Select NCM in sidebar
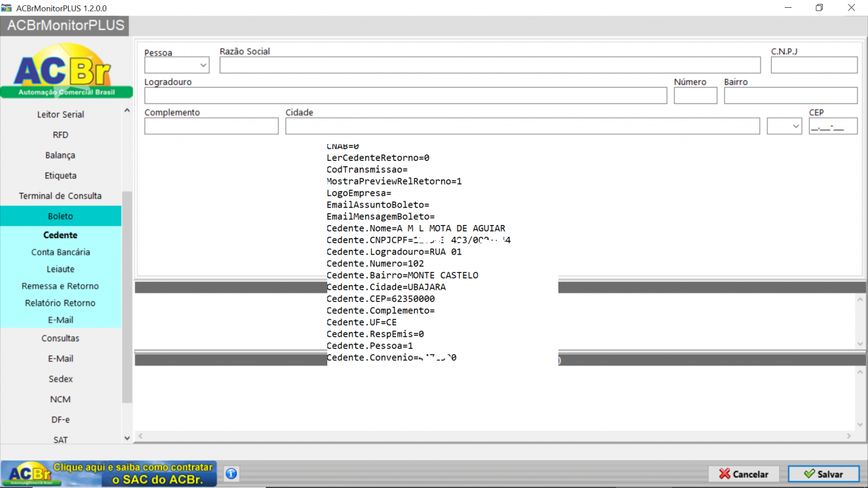The height and width of the screenshot is (488, 868). coord(60,399)
